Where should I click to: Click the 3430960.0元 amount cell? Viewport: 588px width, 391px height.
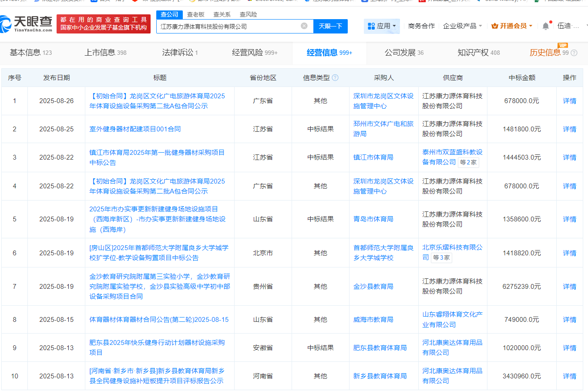click(x=521, y=376)
